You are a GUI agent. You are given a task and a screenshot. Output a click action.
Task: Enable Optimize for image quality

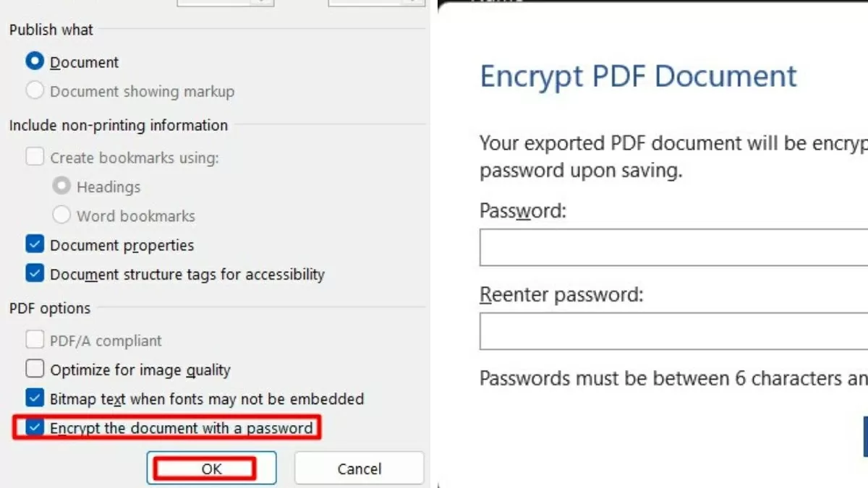pos(35,369)
